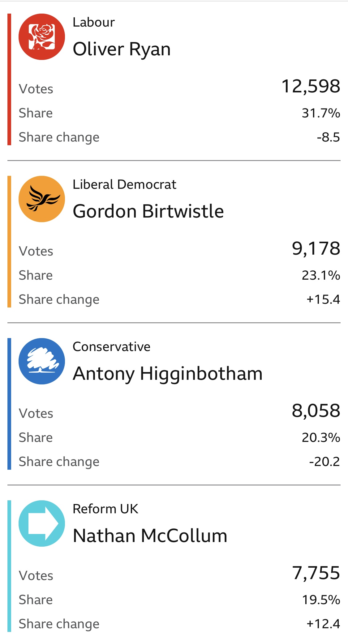Viewport: 348px width, 644px height.
Task: Select candidate name Gordon Birtwistle
Action: coord(148,211)
